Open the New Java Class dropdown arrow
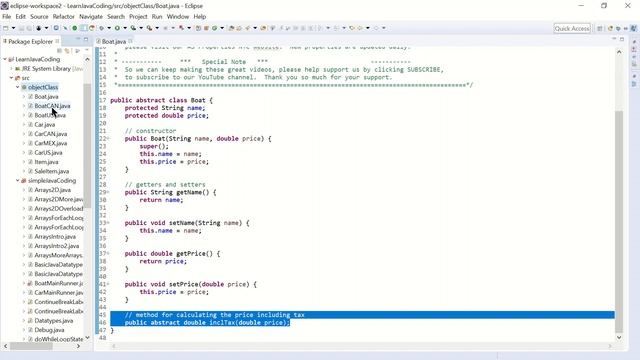The width and height of the screenshot is (640, 360). (x=222, y=28)
